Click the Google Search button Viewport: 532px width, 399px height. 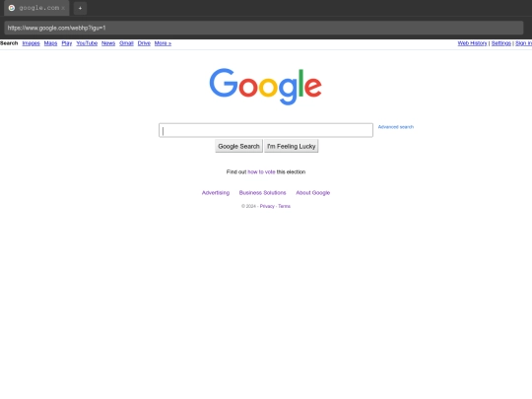click(238, 146)
